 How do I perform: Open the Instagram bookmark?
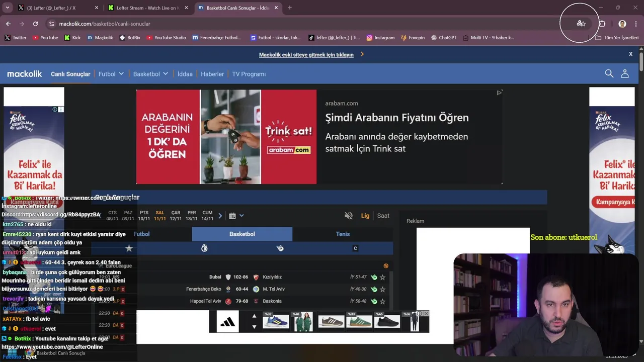click(380, 38)
